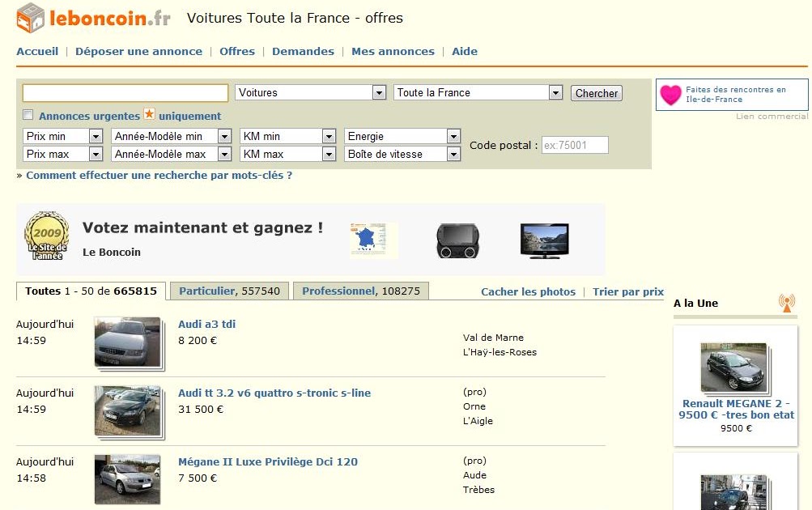The height and width of the screenshot is (510, 812).
Task: Open Mes annonces
Action: tap(393, 51)
